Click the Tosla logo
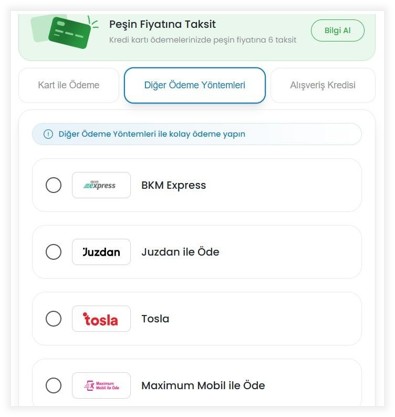The width and height of the screenshot is (395, 417). [x=101, y=319]
